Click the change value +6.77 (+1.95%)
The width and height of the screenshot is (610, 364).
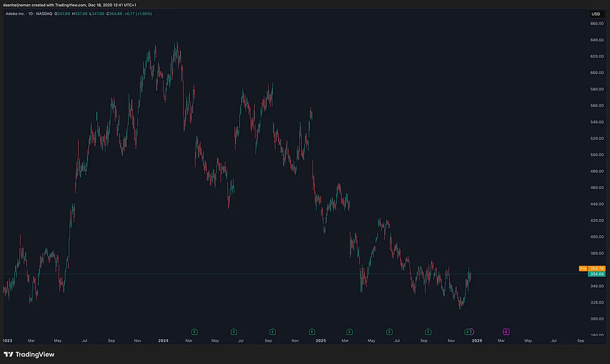click(x=138, y=14)
